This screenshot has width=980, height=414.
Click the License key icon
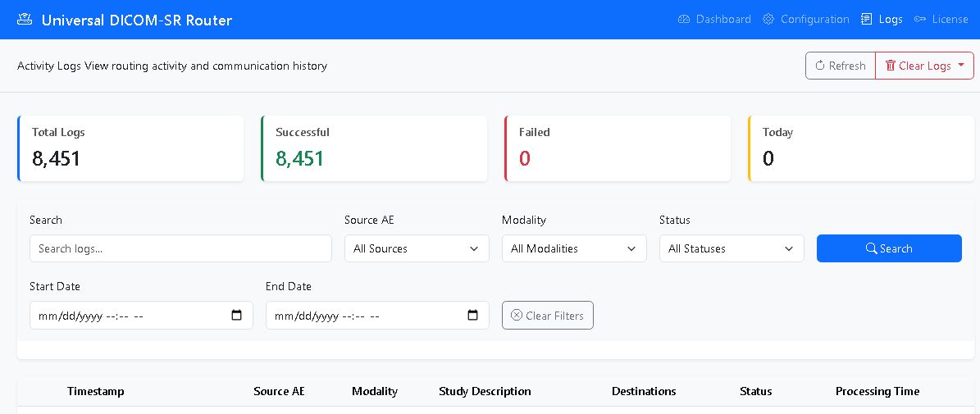920,19
